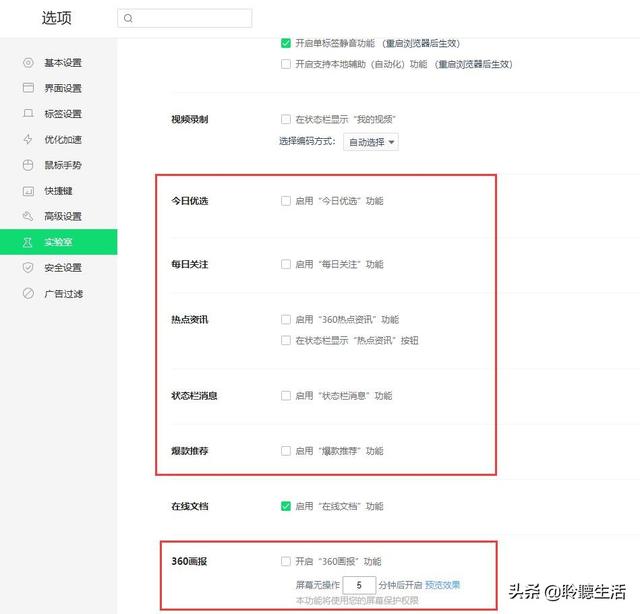The width and height of the screenshot is (640, 614).
Task: Click the options search field
Action: point(184,18)
